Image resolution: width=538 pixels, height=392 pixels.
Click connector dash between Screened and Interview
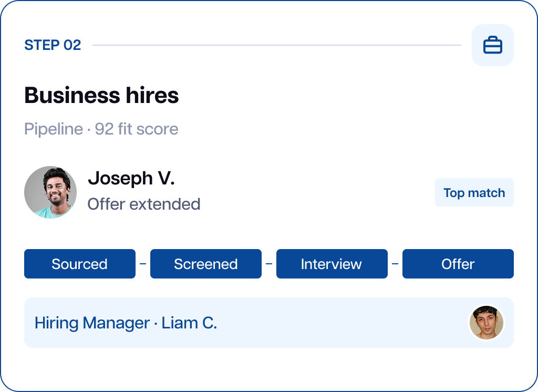[269, 264]
